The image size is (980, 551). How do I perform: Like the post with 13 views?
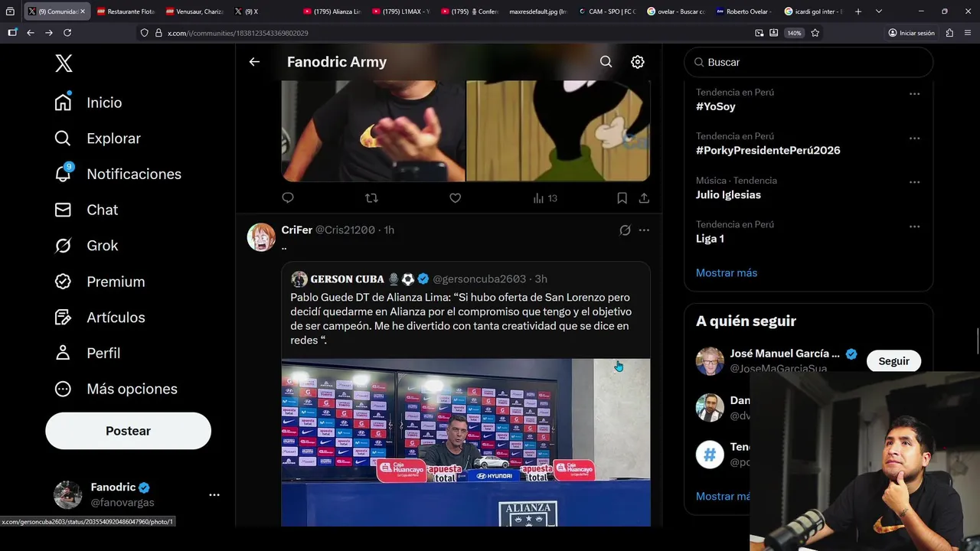coord(455,198)
